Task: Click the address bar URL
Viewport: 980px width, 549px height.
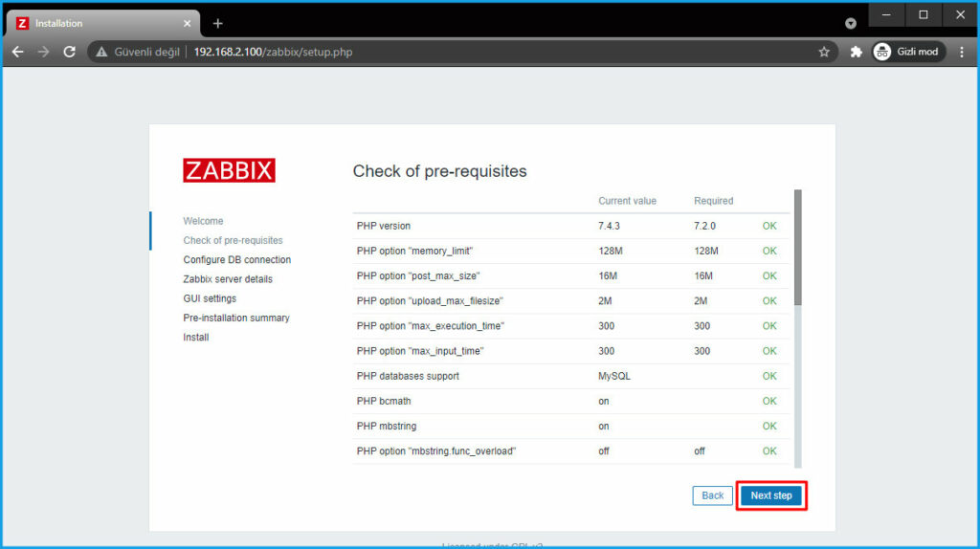Action: [273, 52]
